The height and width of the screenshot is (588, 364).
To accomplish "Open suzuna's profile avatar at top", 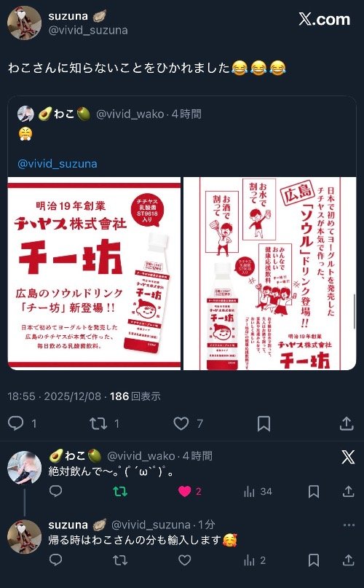I will pos(24,23).
